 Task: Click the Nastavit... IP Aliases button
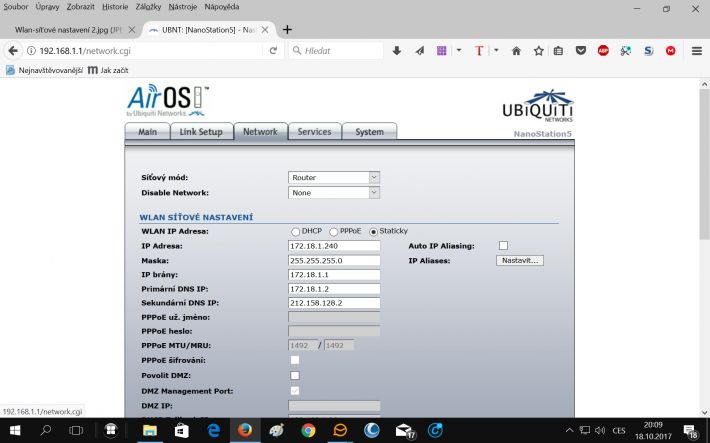click(520, 261)
